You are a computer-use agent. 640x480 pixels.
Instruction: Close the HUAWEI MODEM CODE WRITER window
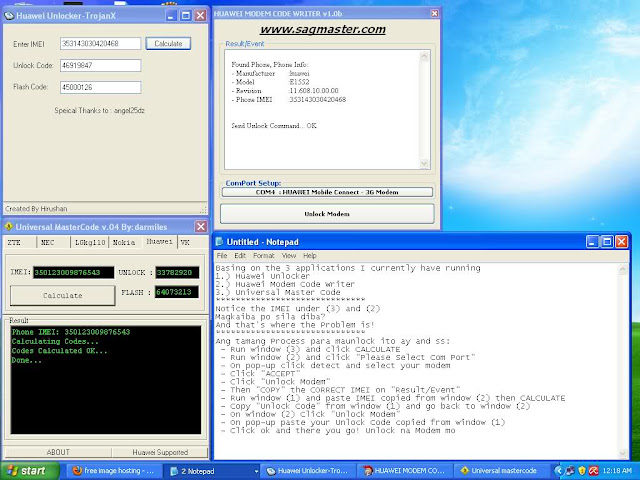pyautogui.click(x=435, y=13)
